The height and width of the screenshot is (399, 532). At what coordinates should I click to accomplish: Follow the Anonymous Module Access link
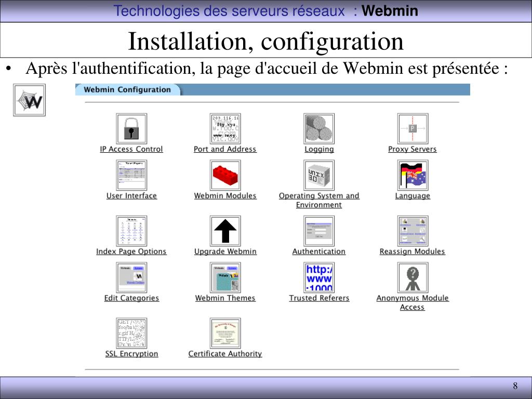coord(413,302)
